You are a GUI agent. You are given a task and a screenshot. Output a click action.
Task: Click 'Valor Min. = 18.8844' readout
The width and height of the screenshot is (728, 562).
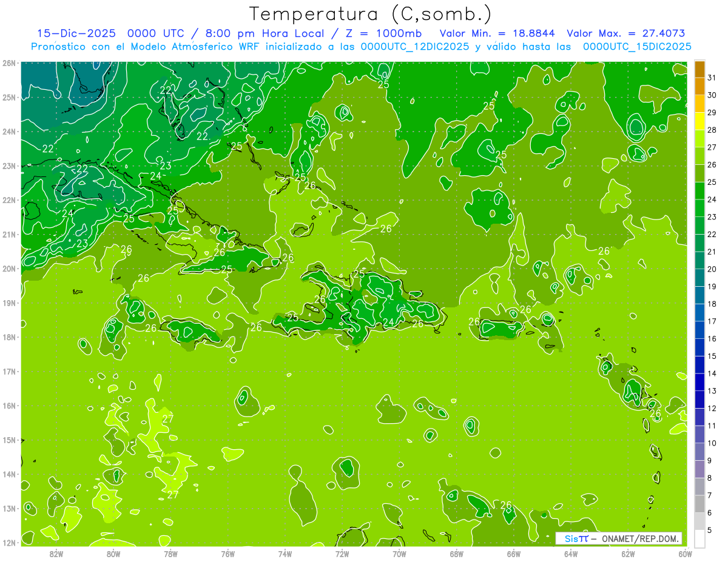click(x=497, y=33)
